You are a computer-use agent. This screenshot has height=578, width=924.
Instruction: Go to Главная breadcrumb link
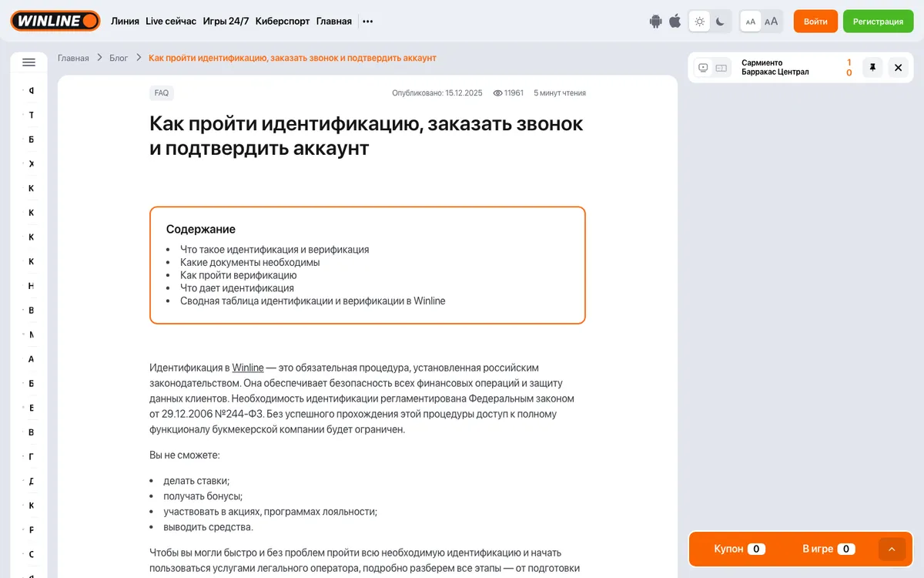tap(73, 58)
